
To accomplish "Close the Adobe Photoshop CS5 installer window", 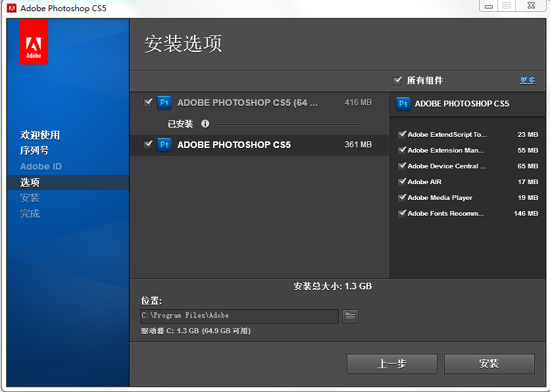I will coord(531,6).
